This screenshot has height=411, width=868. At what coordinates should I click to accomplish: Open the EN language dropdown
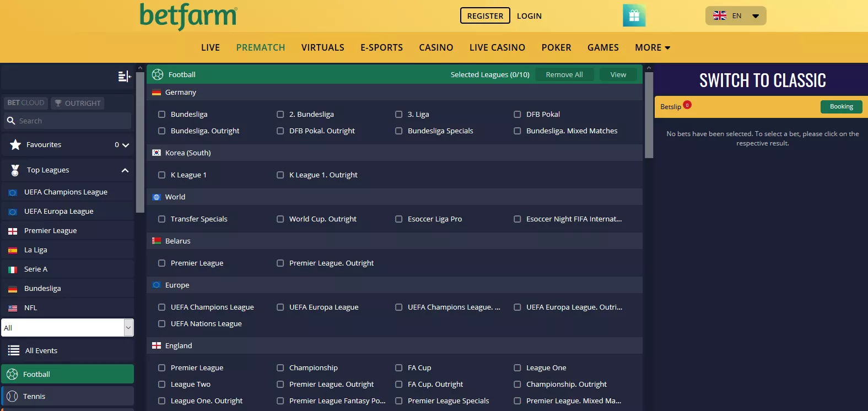(736, 16)
